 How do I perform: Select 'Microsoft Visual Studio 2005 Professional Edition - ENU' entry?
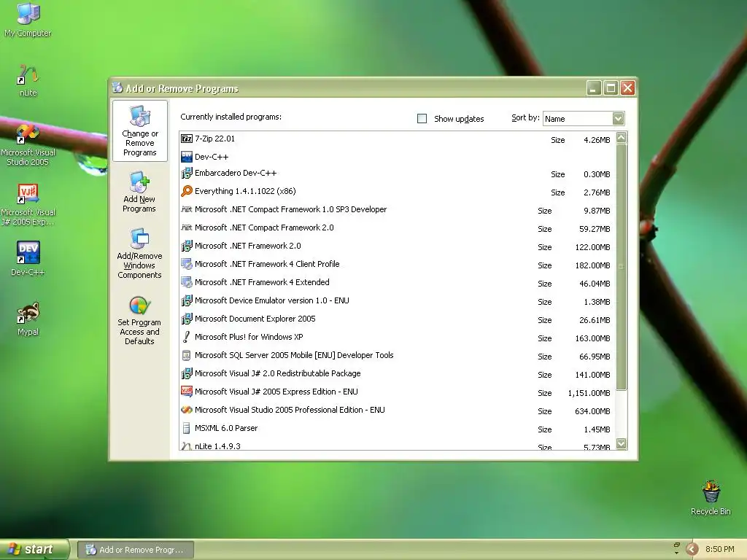[398, 410]
